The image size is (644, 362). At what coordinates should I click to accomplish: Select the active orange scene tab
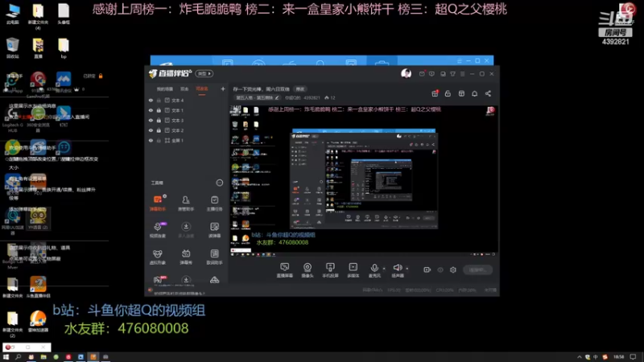202,89
